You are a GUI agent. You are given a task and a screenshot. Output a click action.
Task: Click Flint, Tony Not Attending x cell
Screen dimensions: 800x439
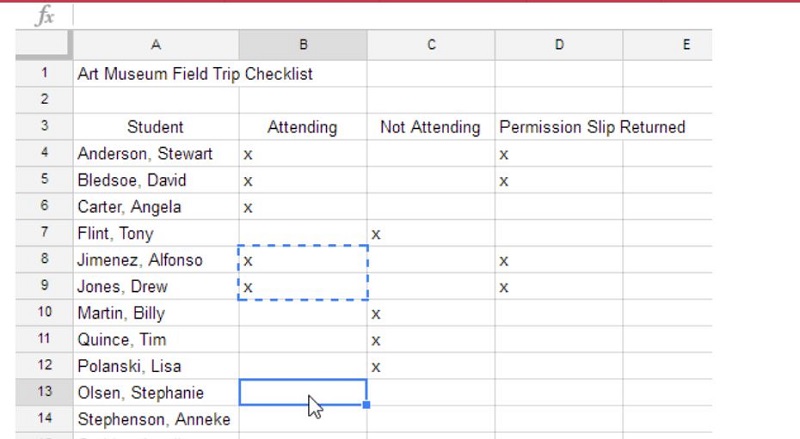(430, 234)
